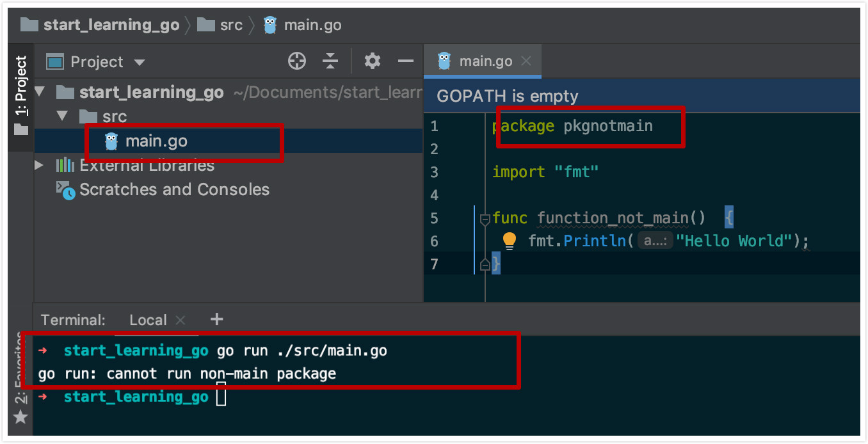
Task: Click line number 3 in gutter
Action: point(435,172)
